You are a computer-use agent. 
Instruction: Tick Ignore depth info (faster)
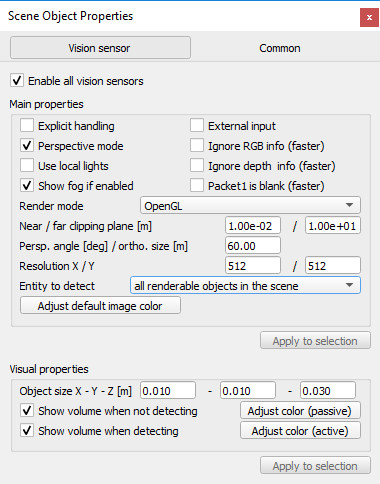197,166
